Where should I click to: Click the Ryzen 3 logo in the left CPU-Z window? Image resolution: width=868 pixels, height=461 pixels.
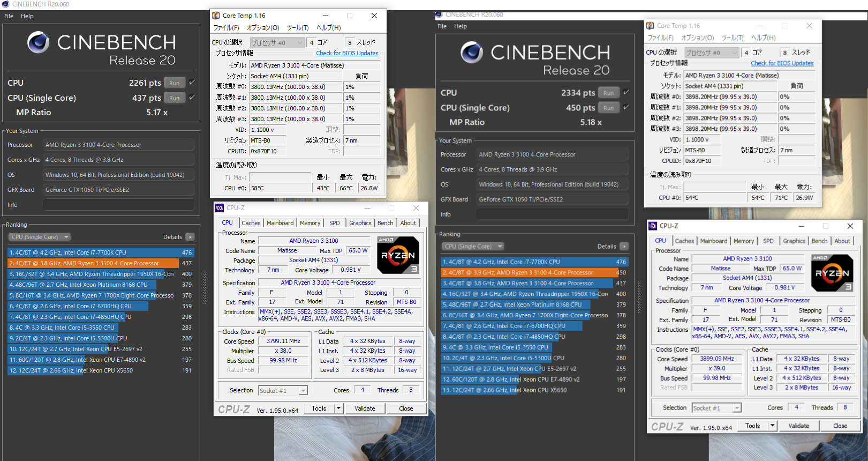click(x=398, y=255)
